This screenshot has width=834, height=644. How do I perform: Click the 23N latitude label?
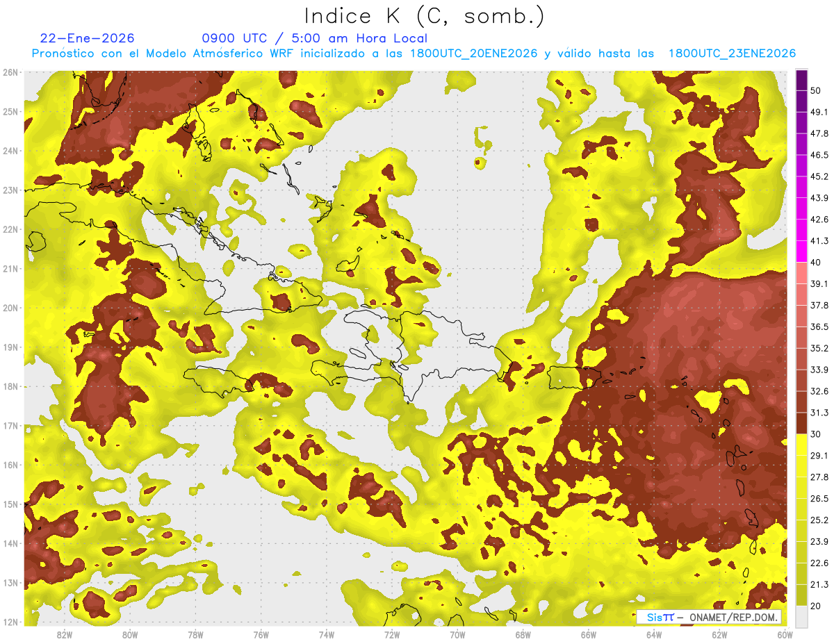(10, 190)
